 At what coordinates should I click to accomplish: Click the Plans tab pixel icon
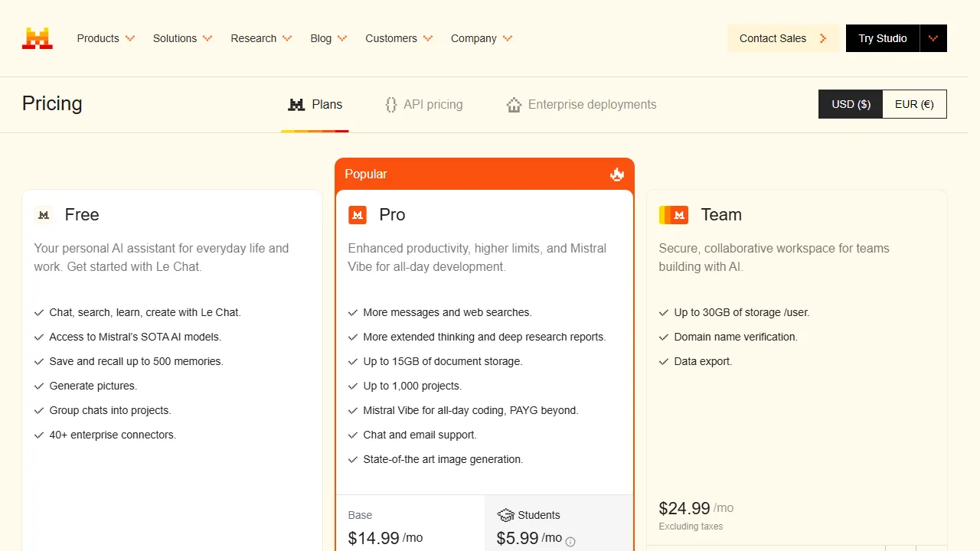tap(296, 105)
